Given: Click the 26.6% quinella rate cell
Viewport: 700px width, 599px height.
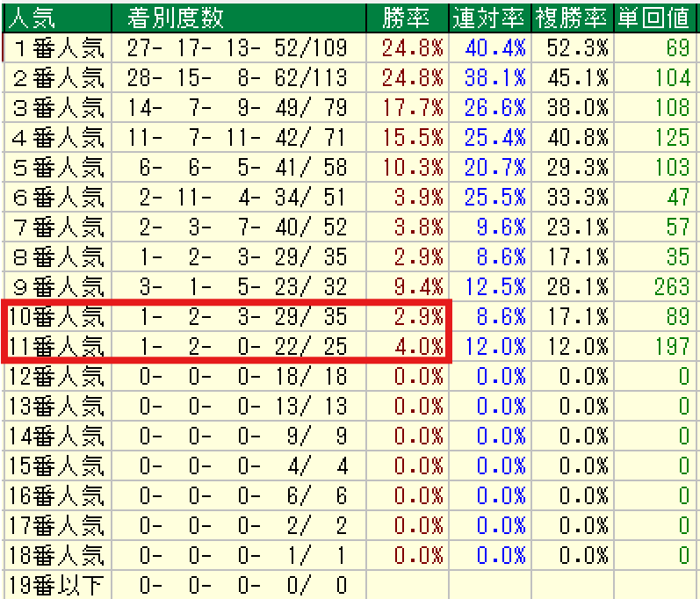Looking at the screenshot, I should (490, 107).
